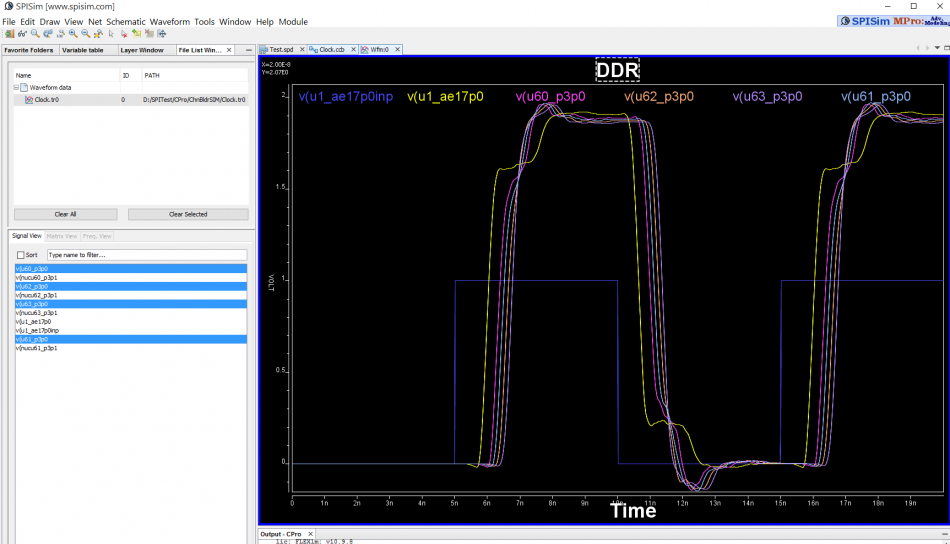Open the Waveform menu
Image resolution: width=950 pixels, height=544 pixels.
(169, 21)
